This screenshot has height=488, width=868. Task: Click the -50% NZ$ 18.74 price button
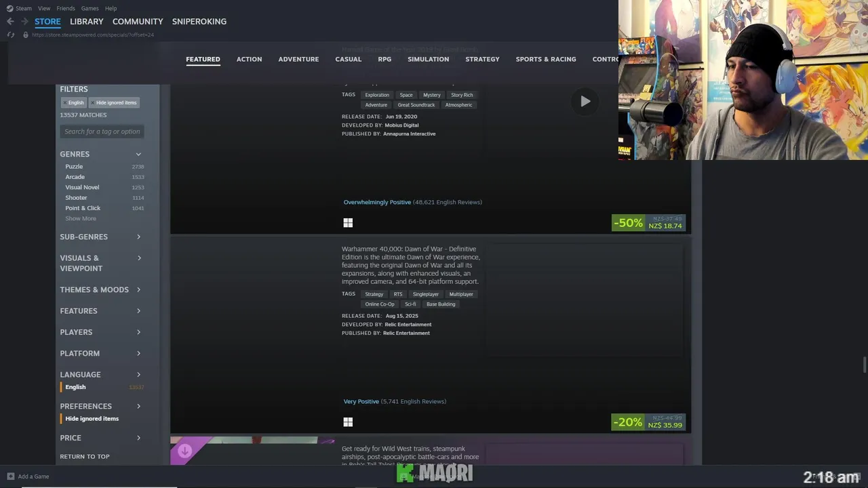click(x=648, y=223)
